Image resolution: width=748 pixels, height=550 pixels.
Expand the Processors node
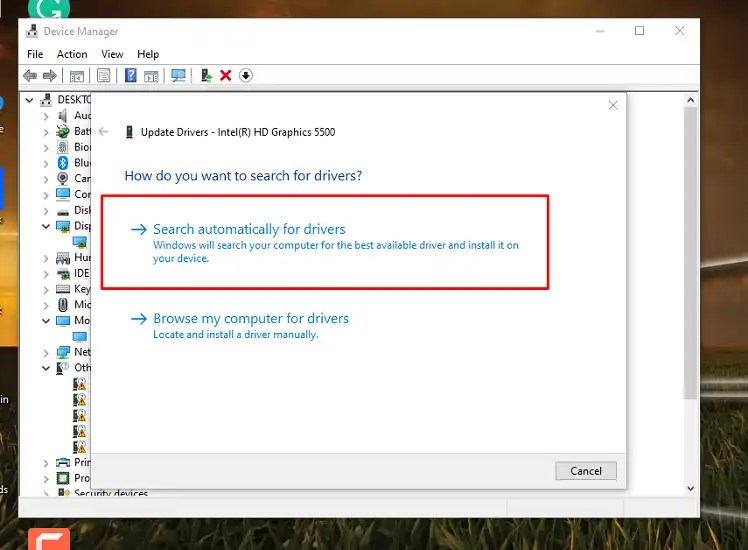point(46,478)
